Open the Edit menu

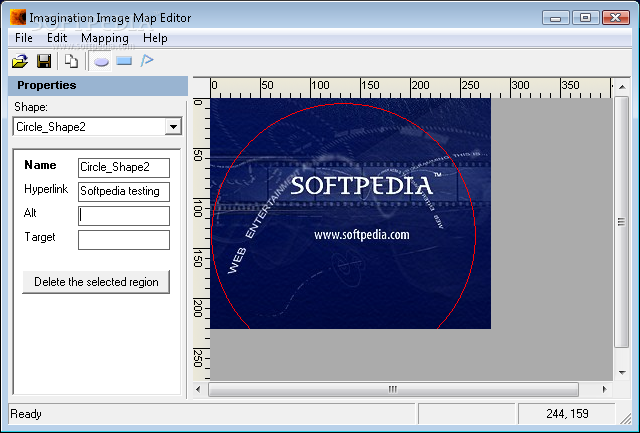pos(57,38)
